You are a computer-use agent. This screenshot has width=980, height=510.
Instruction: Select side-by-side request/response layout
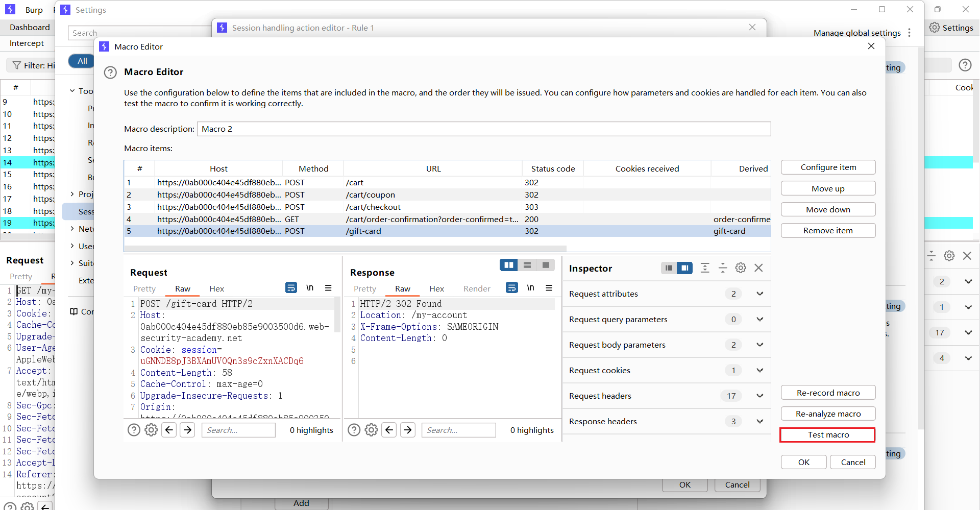[x=509, y=265]
